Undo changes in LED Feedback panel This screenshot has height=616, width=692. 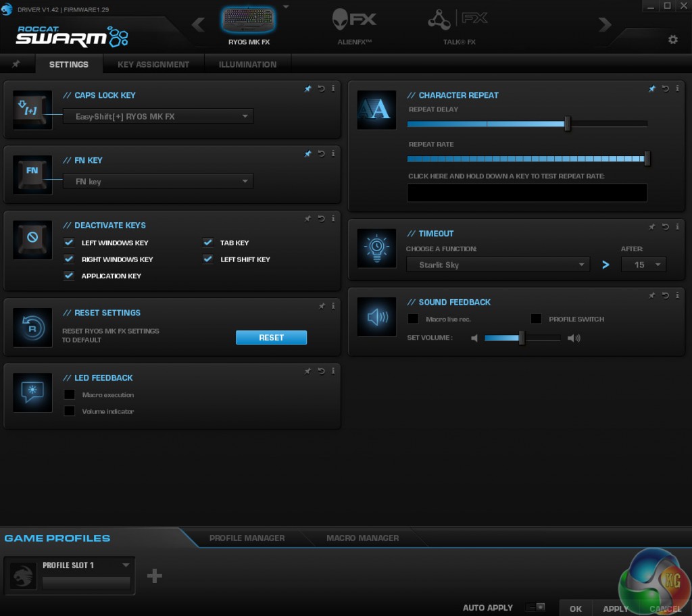[x=321, y=371]
